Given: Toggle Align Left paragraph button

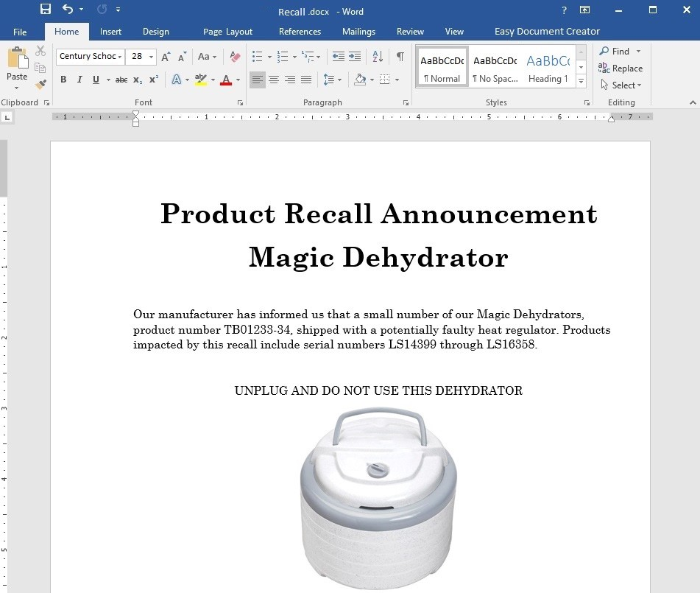Looking at the screenshot, I should click(257, 80).
